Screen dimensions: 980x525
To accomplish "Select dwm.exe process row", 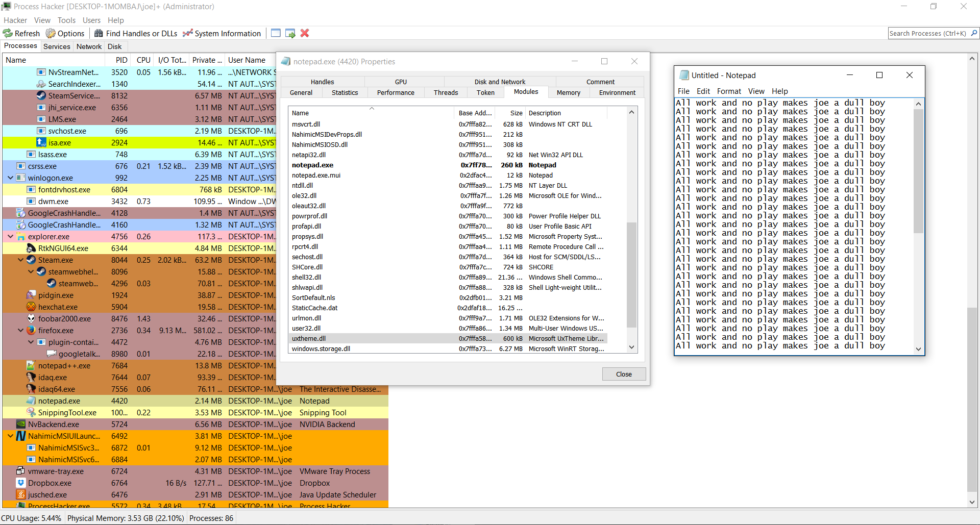I will click(x=139, y=201).
